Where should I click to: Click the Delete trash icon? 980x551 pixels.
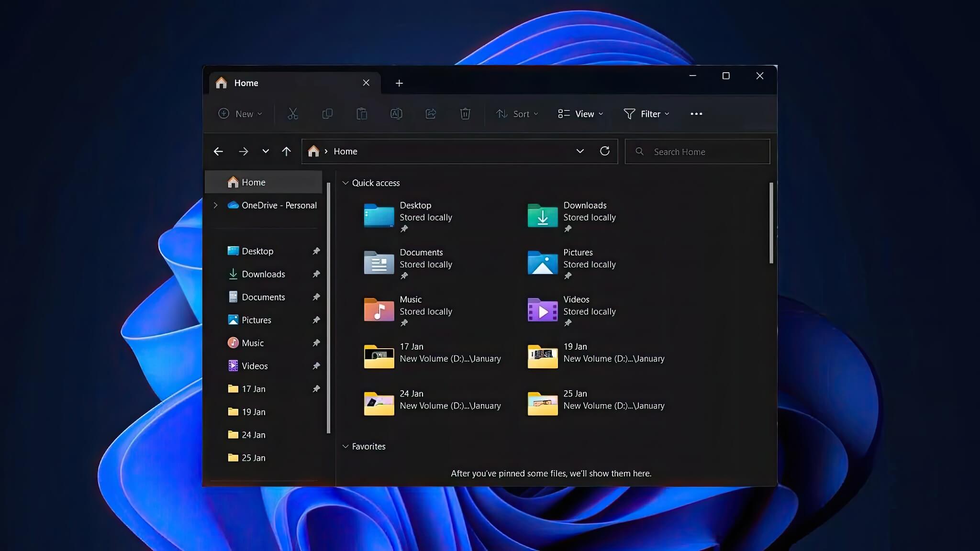[x=465, y=114]
